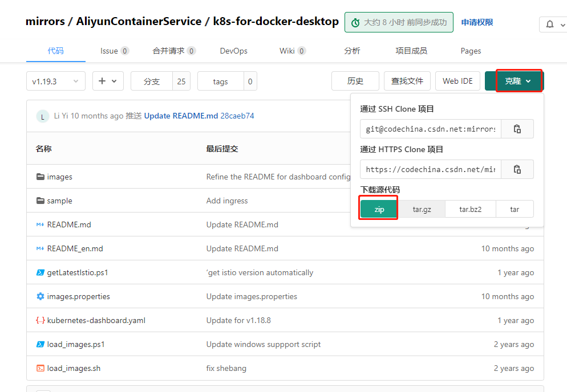Image resolution: width=567 pixels, height=392 pixels.
Task: Copy the HTTPS clone URL
Action: pos(517,169)
